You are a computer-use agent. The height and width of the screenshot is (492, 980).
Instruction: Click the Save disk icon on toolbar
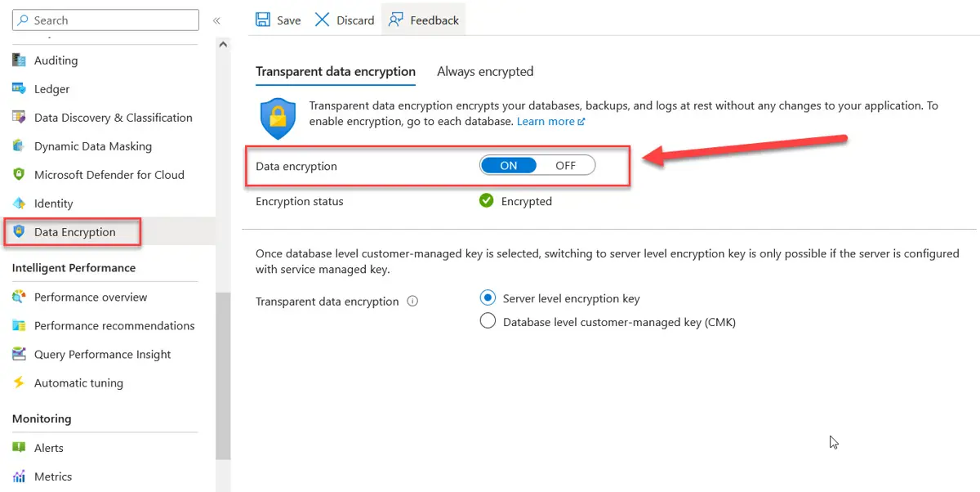tap(261, 19)
